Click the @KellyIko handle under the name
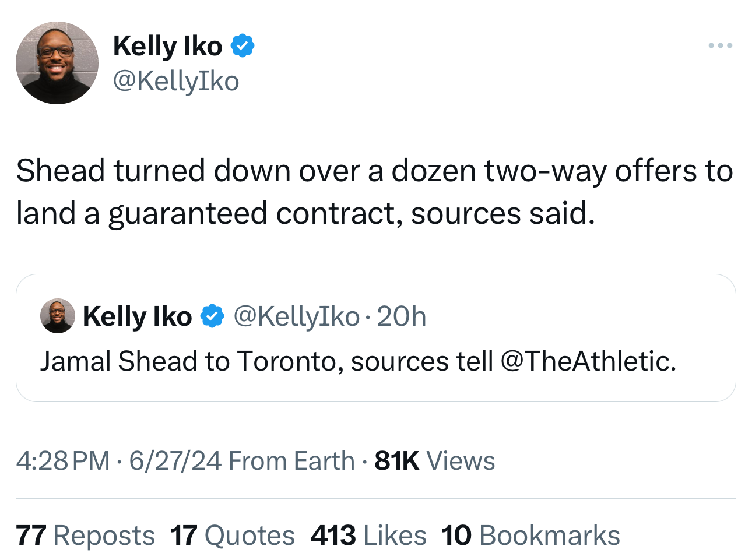Image resolution: width=752 pixels, height=560 pixels. coord(175,81)
